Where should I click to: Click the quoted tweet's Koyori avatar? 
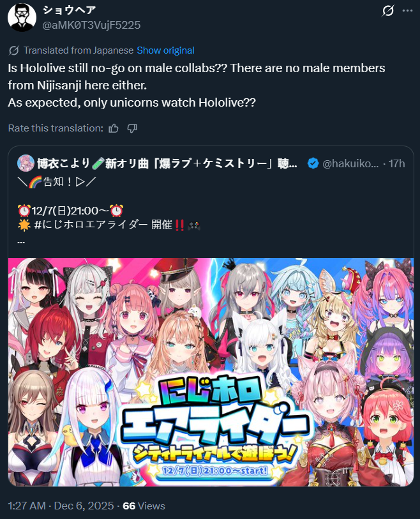26,163
